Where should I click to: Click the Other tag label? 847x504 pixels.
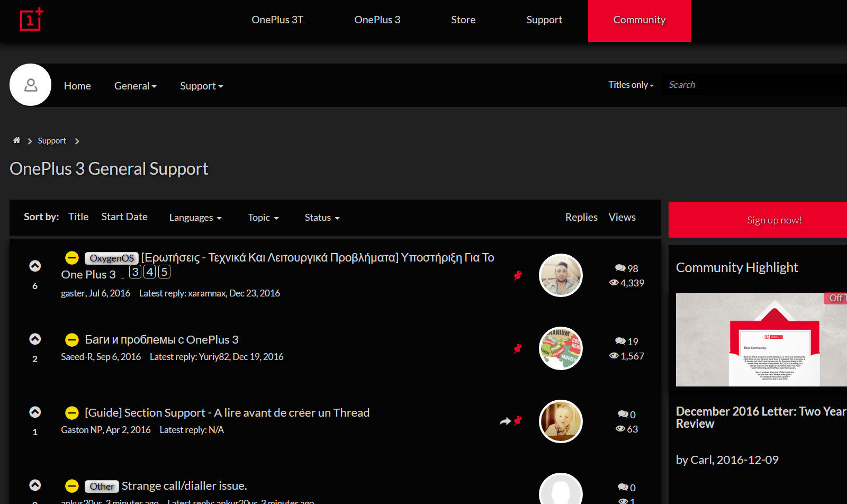pyautogui.click(x=102, y=486)
